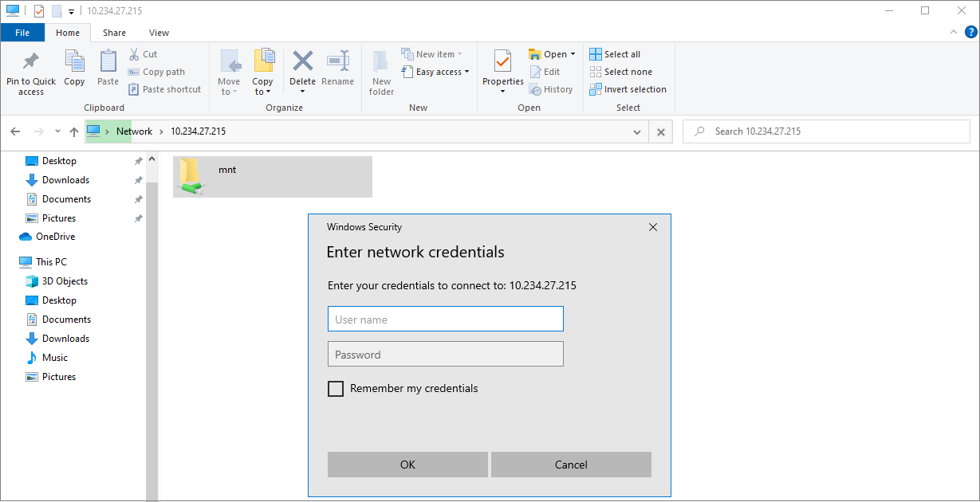Switch to the Home ribbon tab
Screen dimensions: 980x502
(68, 33)
